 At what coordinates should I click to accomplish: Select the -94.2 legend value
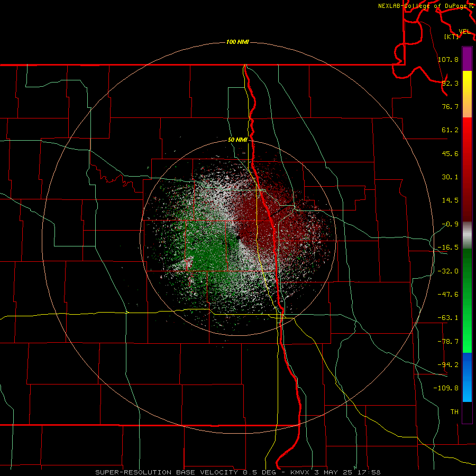(x=448, y=364)
